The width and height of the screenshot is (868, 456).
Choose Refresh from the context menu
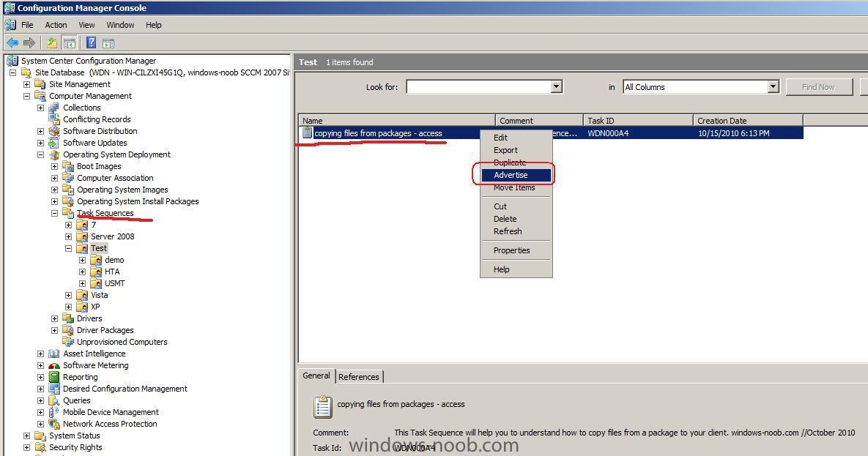coord(516,231)
